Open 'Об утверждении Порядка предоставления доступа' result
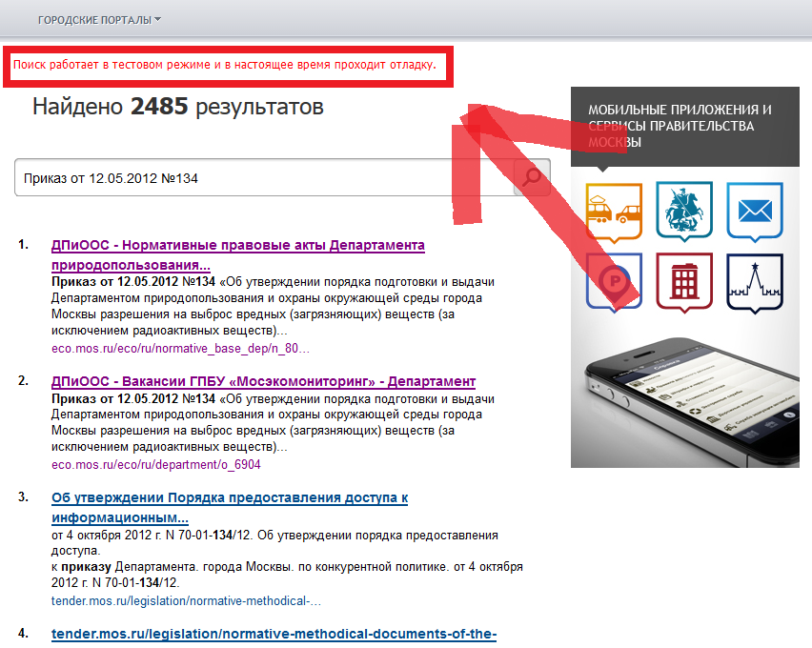Screen dimensions: 812x648 coord(229,508)
